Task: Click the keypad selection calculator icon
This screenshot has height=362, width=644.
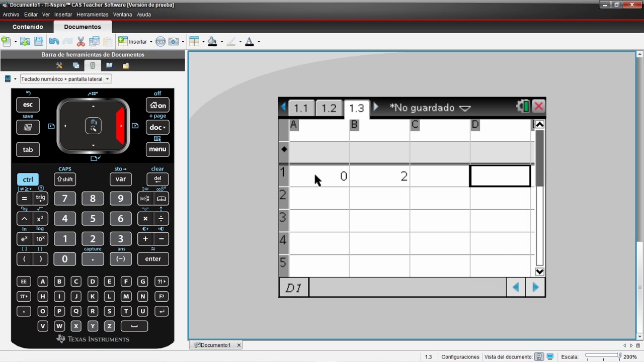Action: (x=8, y=79)
